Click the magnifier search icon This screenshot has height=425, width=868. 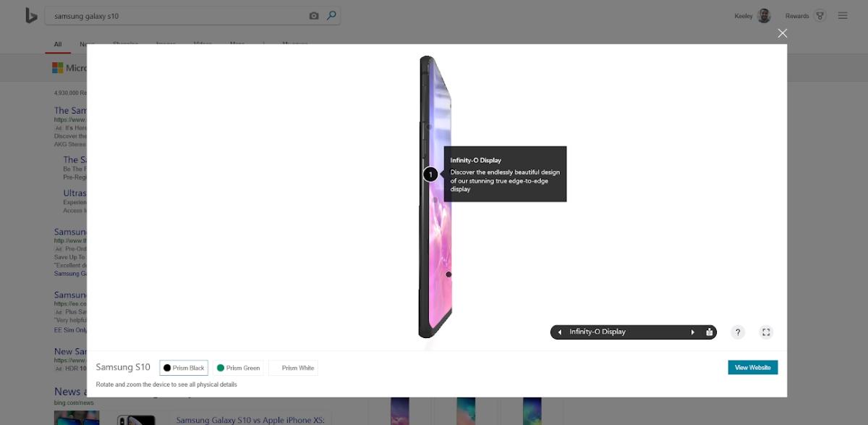pyautogui.click(x=331, y=16)
